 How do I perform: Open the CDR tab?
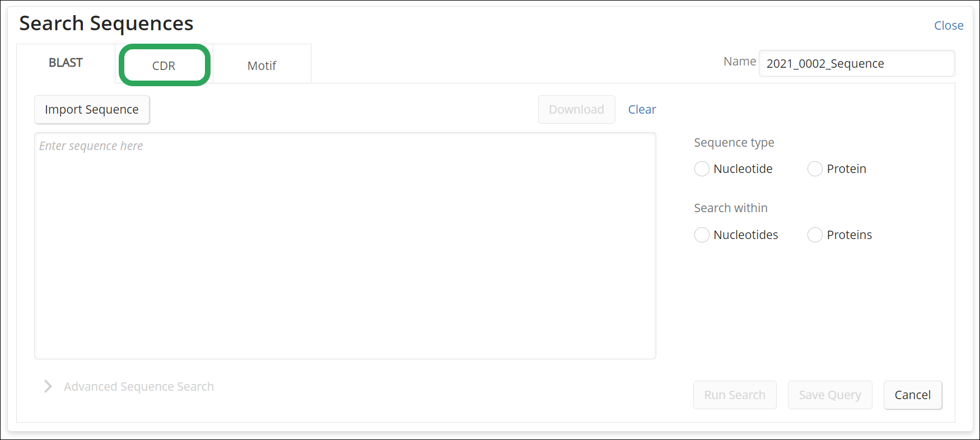[164, 65]
